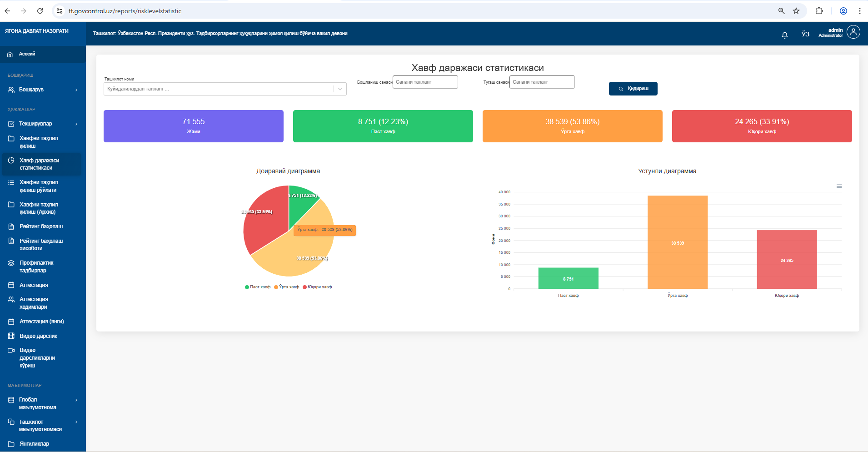Image resolution: width=868 pixels, height=452 pixels.
Task: Go to Видео дарслик menu item
Action: (x=38, y=336)
